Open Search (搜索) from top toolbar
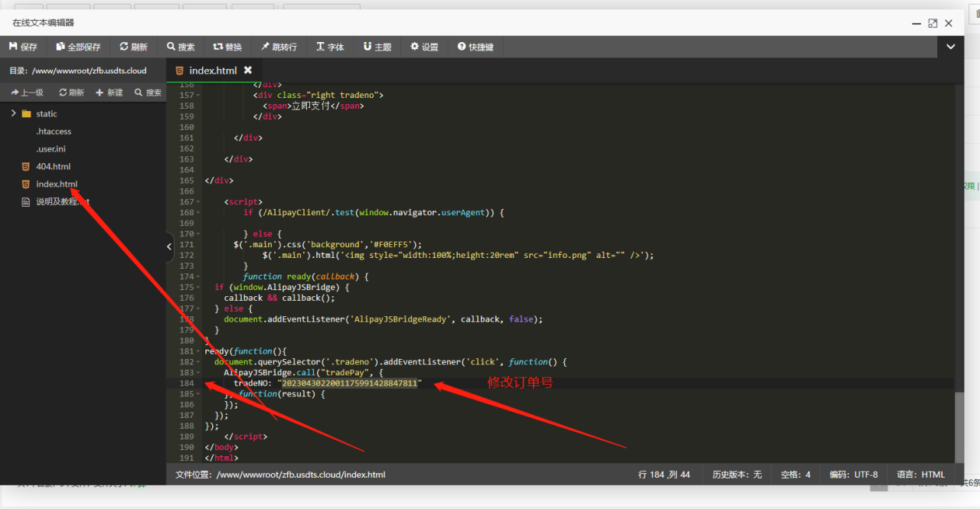 coord(181,47)
